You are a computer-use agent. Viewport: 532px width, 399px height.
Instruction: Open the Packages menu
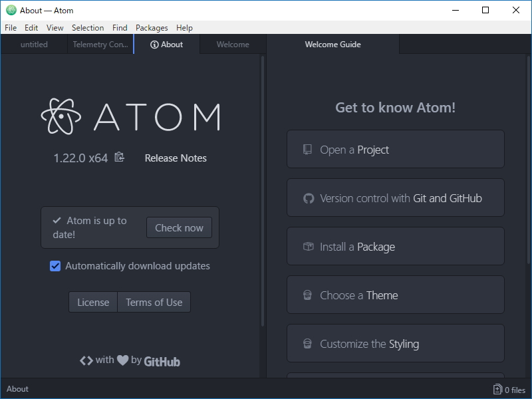(x=152, y=28)
